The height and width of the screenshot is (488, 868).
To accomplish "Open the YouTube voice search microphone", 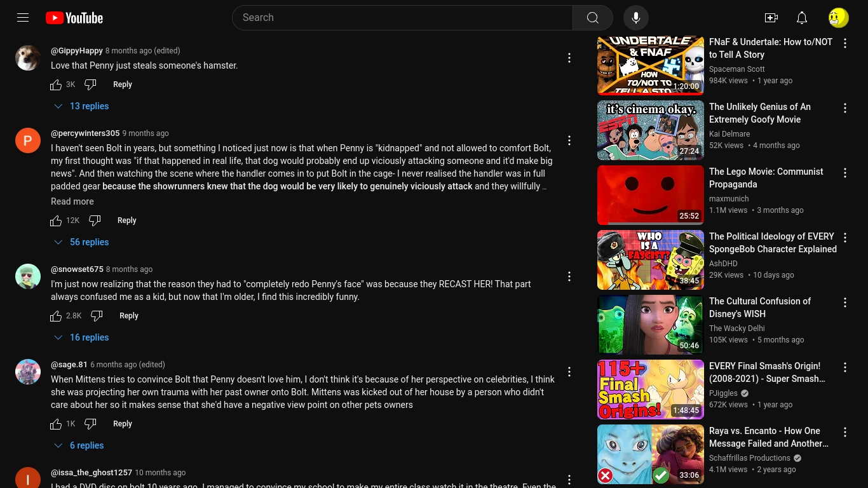I will (636, 18).
